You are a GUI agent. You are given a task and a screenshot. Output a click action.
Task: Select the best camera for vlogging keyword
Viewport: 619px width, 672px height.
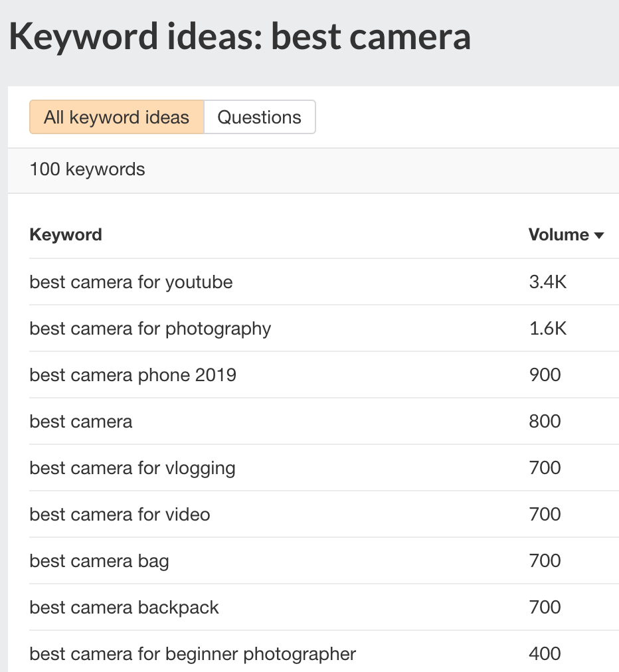coord(132,468)
